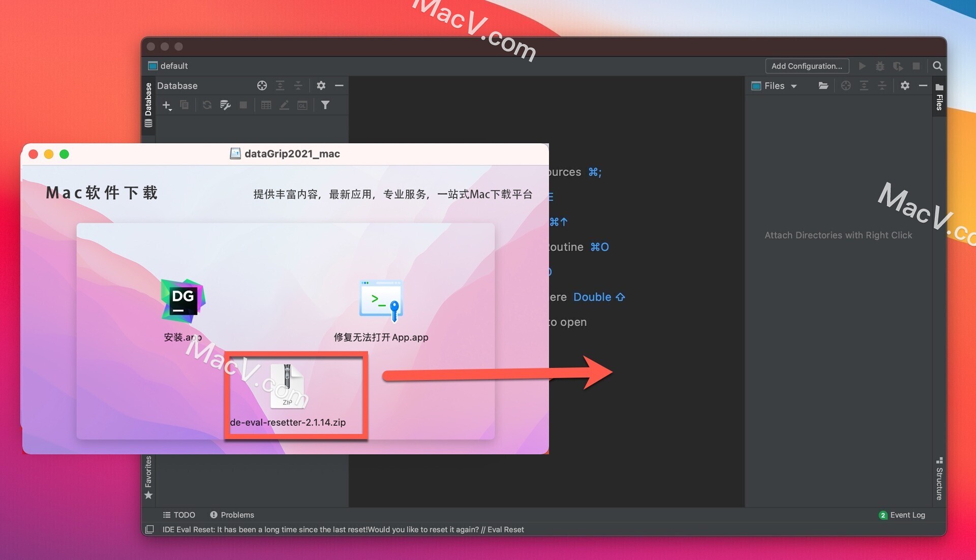Minimize the dataGrip2021_mac window
This screenshot has height=560, width=976.
pos(49,154)
